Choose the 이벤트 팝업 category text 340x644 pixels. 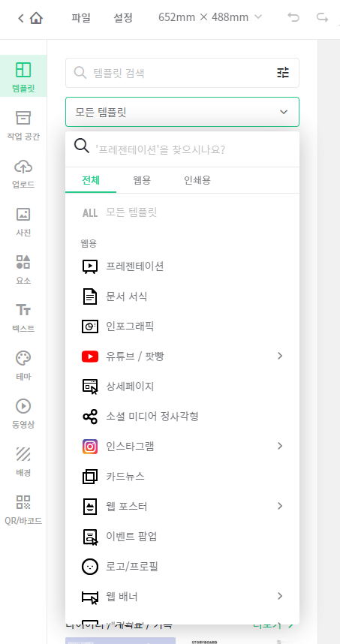point(131,537)
